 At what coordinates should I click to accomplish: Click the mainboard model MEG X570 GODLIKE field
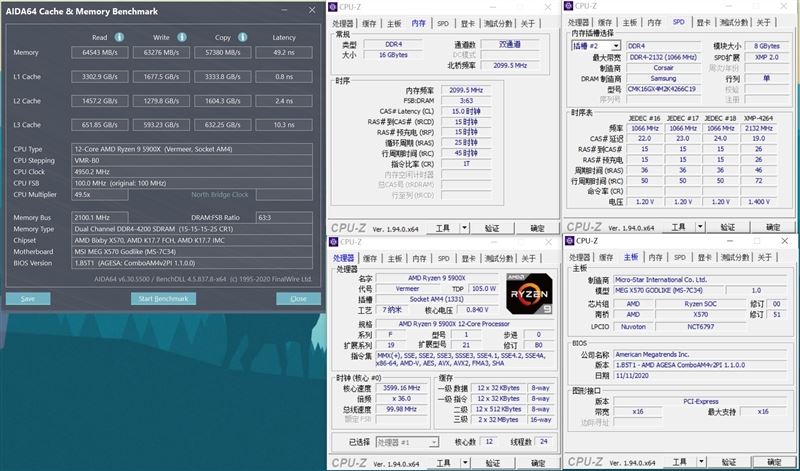click(x=667, y=290)
